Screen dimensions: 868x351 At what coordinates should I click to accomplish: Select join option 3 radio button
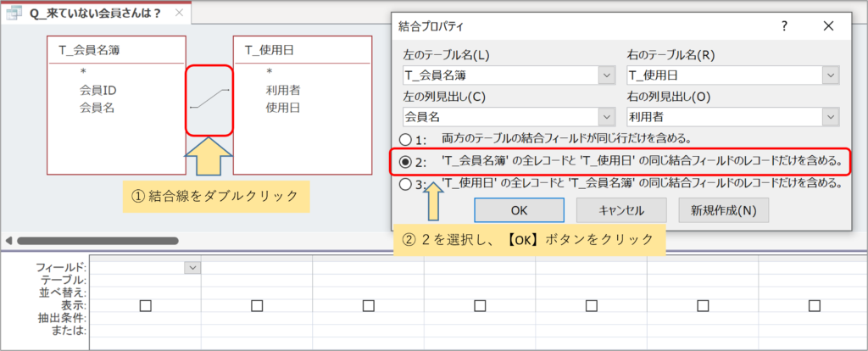(406, 184)
